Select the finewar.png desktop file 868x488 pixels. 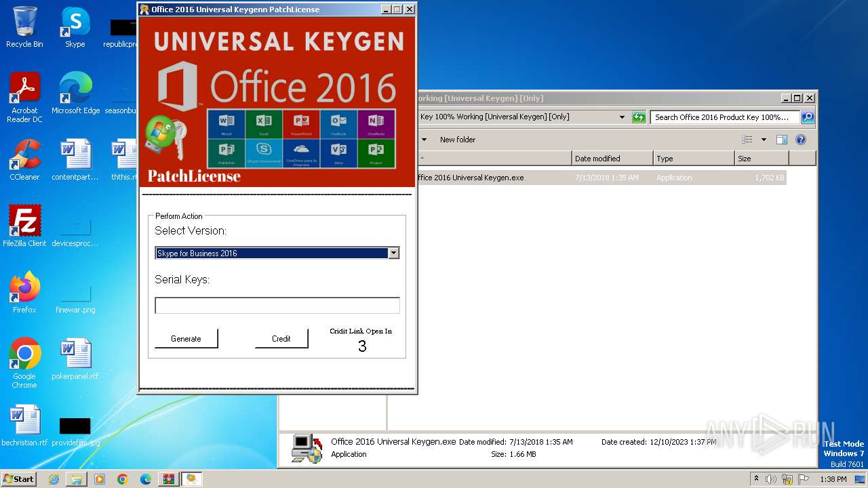pos(75,298)
